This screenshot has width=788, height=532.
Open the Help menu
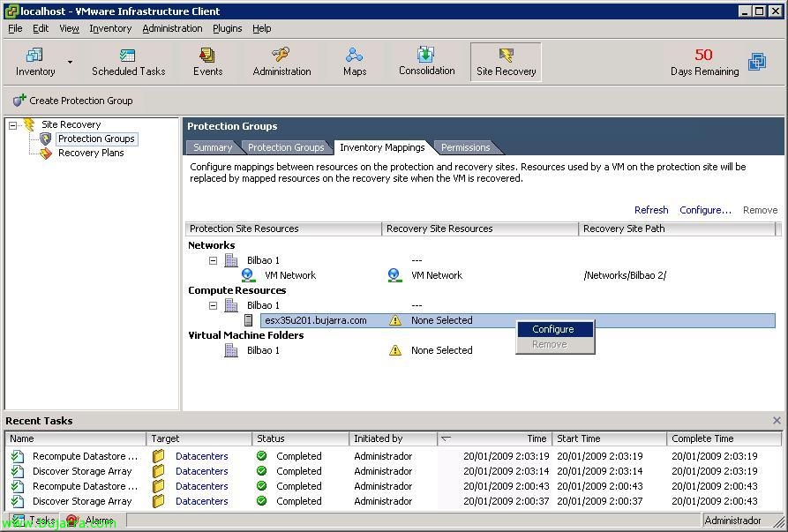tap(262, 28)
